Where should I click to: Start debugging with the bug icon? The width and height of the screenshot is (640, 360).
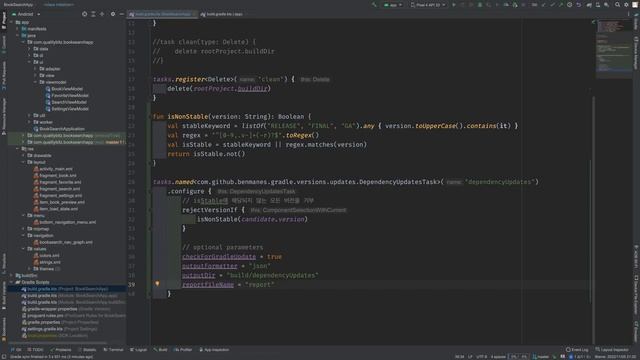(480, 5)
